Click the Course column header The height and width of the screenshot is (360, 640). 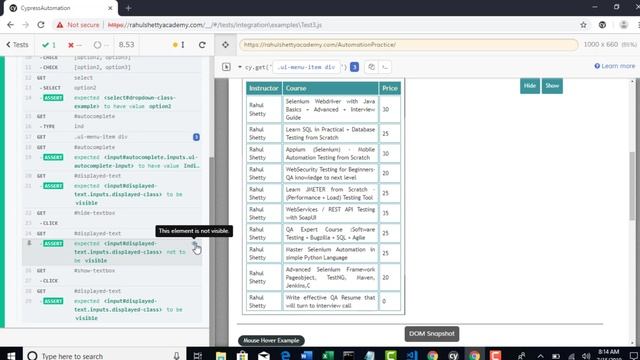point(330,88)
